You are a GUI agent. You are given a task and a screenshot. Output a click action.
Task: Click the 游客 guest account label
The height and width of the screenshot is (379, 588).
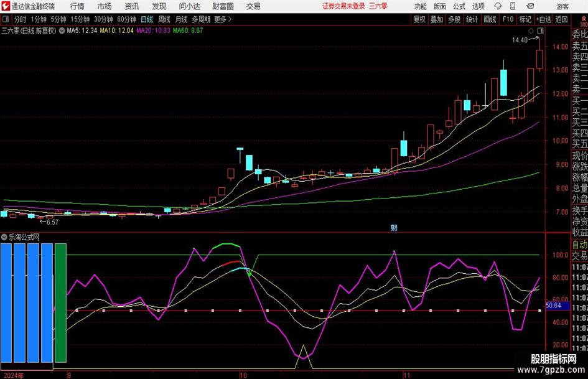click(x=562, y=6)
